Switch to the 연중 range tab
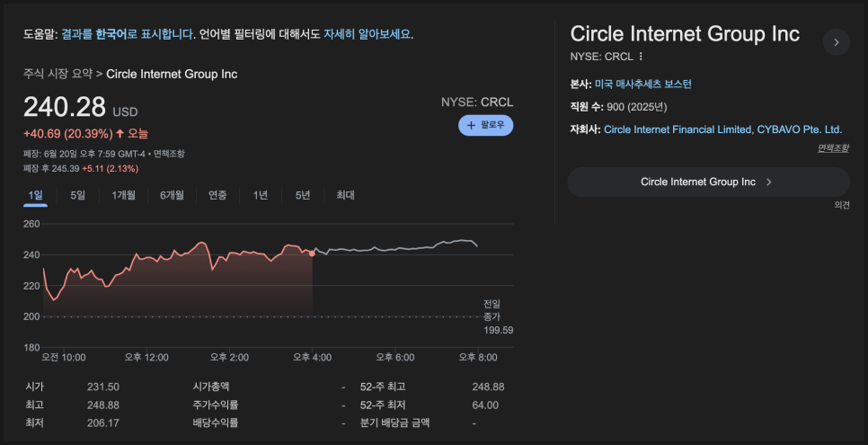This screenshot has width=868, height=445. (217, 195)
